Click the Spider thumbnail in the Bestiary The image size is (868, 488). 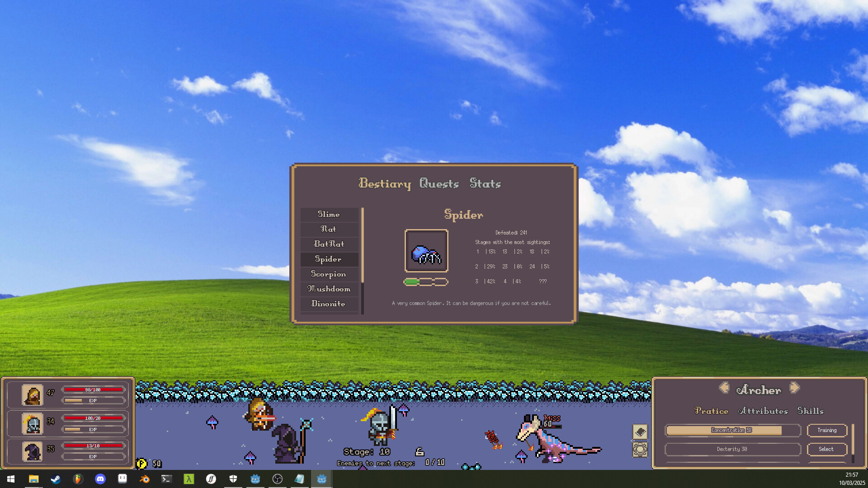click(426, 250)
